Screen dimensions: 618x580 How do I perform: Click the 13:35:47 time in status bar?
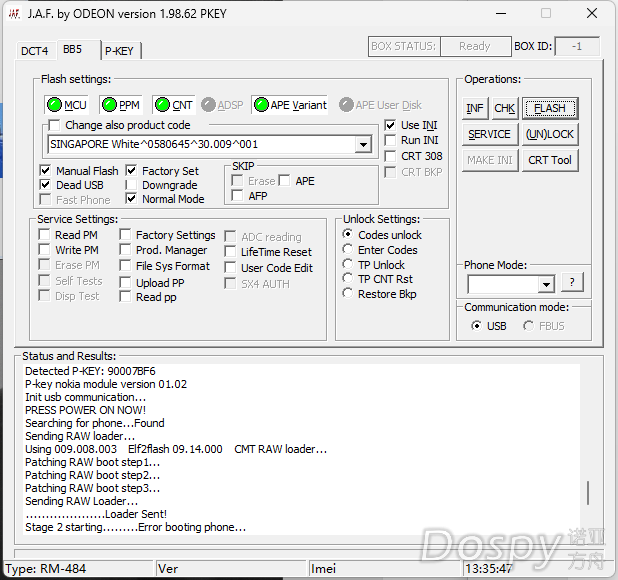coord(489,569)
